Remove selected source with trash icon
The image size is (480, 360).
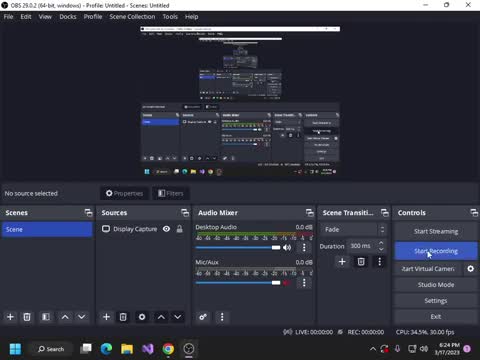(x=123, y=317)
